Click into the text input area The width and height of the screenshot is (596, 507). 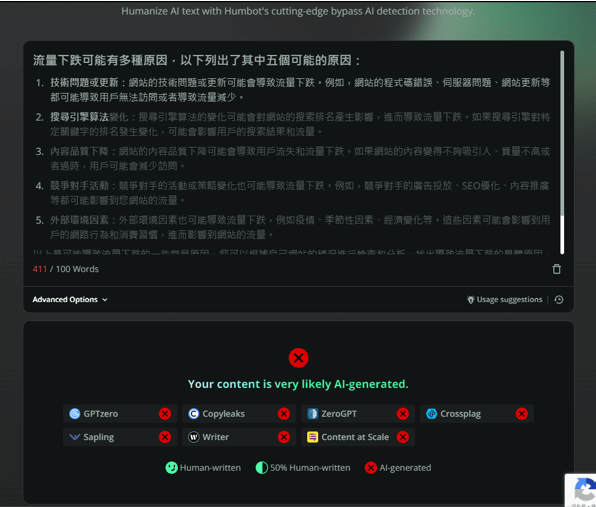pos(292,152)
